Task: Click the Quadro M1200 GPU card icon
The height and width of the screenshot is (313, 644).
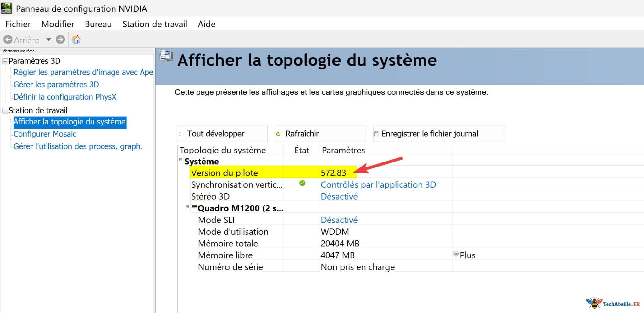Action: 194,206
